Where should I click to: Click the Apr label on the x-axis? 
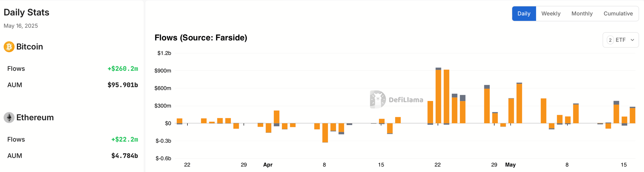[268, 165]
